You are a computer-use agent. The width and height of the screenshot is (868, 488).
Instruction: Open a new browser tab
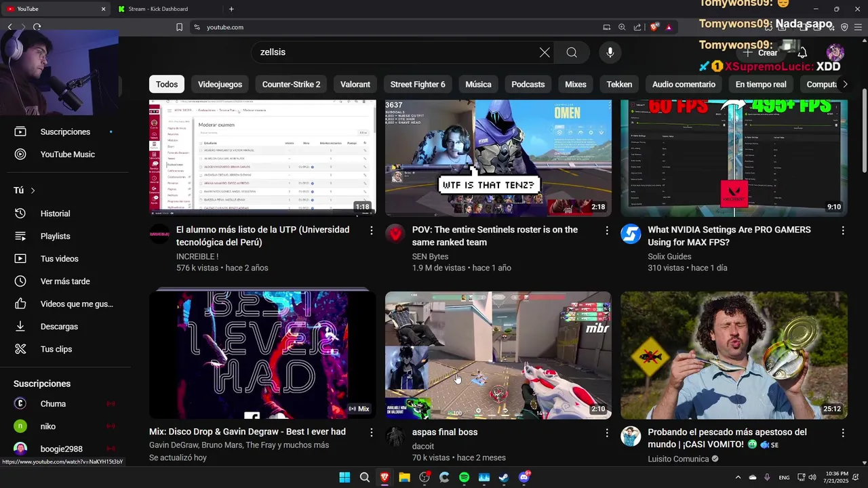231,9
